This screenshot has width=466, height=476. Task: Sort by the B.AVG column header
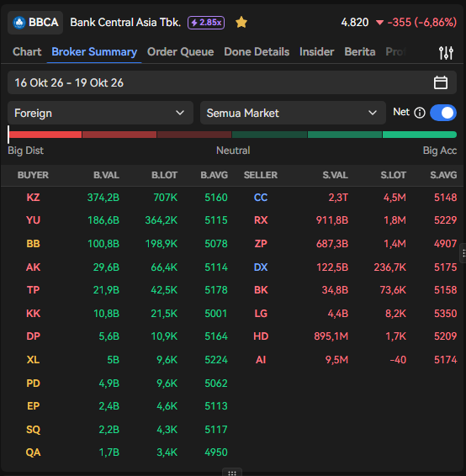point(214,175)
